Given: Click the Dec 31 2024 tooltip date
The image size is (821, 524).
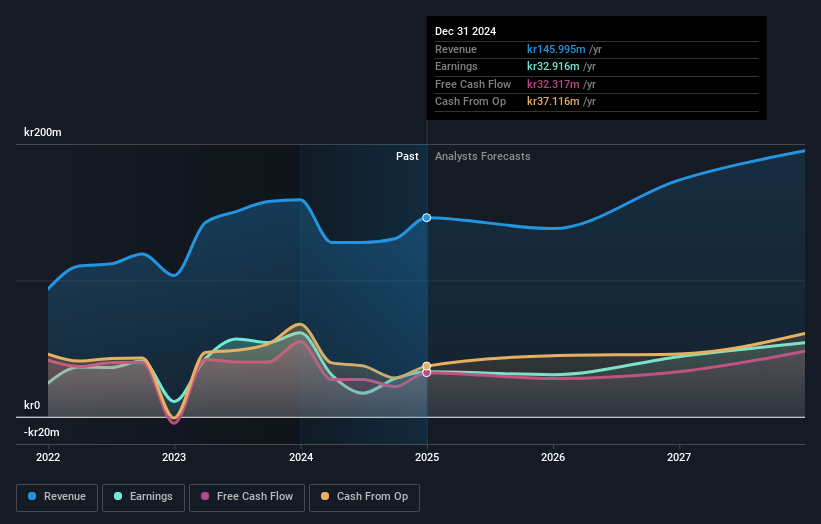Looking at the screenshot, I should pyautogui.click(x=465, y=31).
